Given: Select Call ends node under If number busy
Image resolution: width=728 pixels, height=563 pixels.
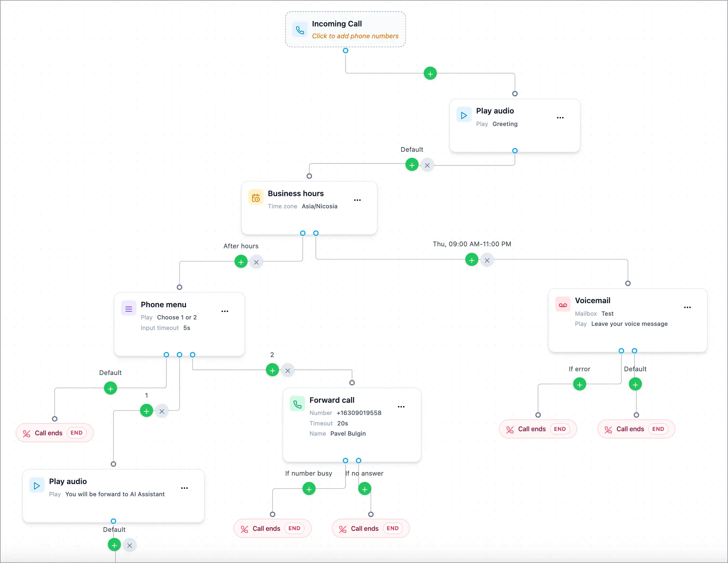Looking at the screenshot, I should coord(272,528).
